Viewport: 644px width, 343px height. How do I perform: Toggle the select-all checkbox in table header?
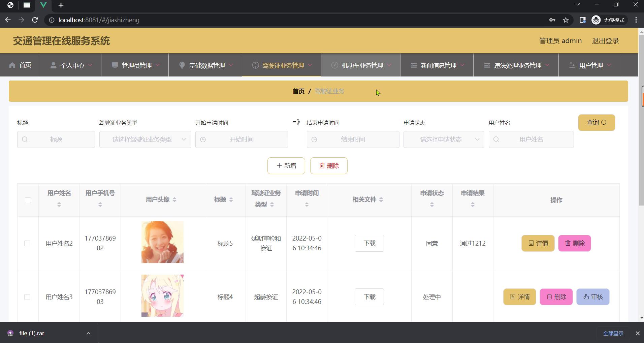point(28,200)
